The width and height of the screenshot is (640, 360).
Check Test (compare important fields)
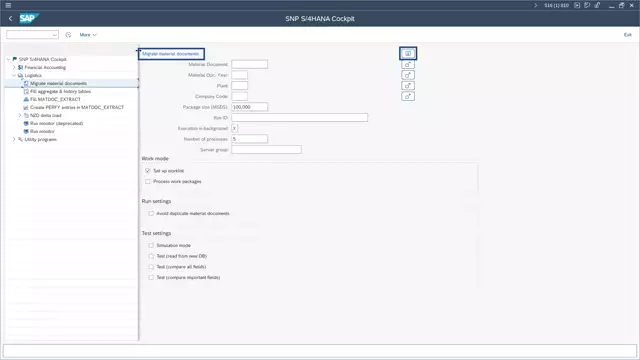[151, 277]
